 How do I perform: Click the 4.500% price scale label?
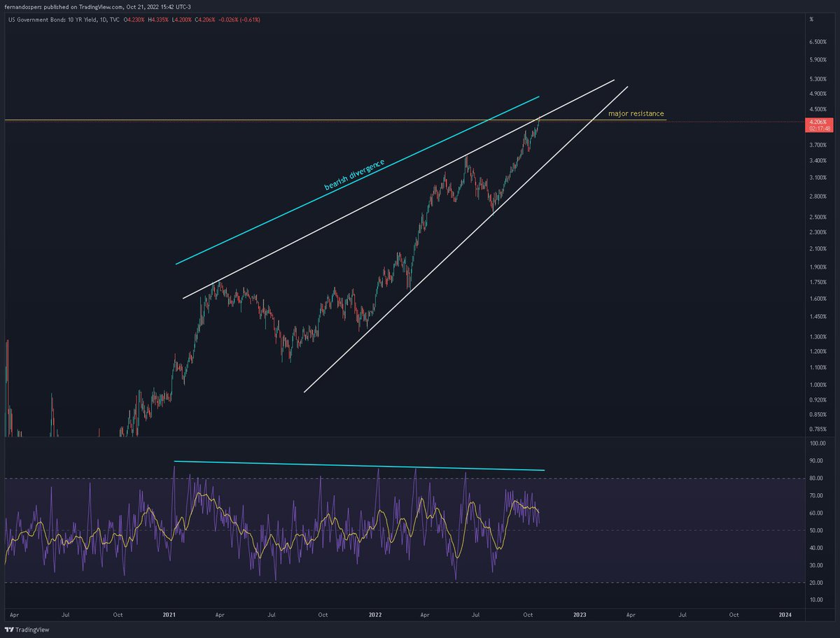(x=818, y=110)
